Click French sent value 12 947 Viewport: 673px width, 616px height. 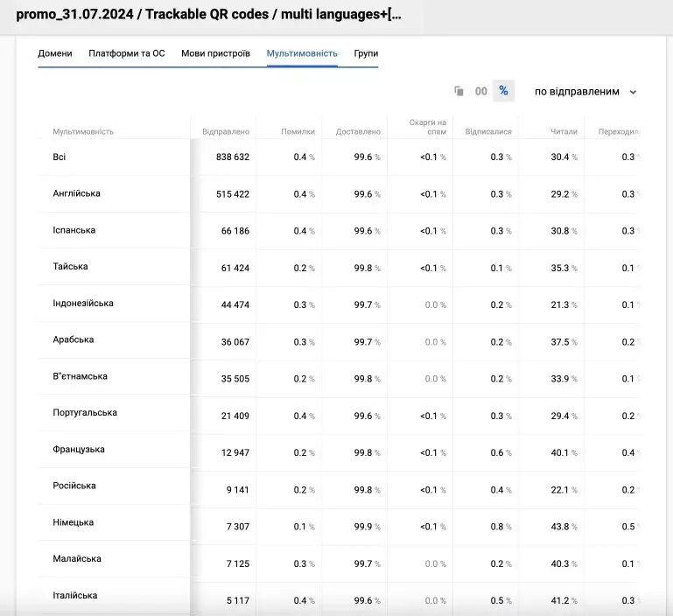pos(235,453)
